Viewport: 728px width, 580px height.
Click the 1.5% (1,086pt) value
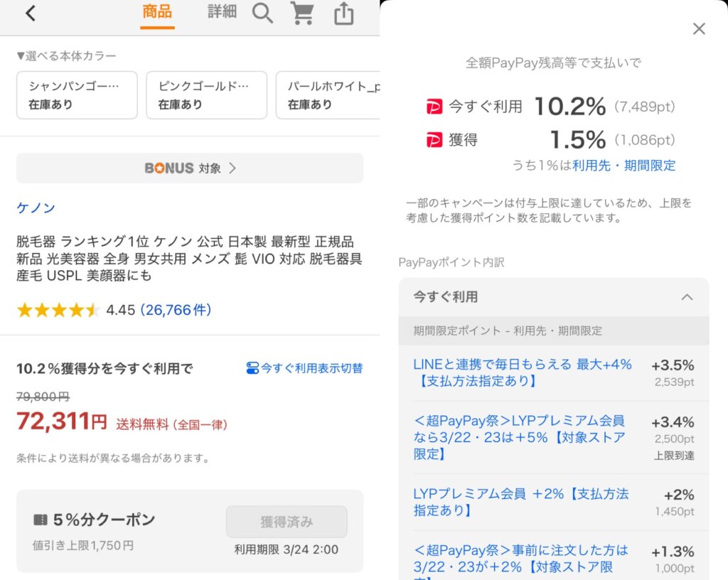coord(612,139)
